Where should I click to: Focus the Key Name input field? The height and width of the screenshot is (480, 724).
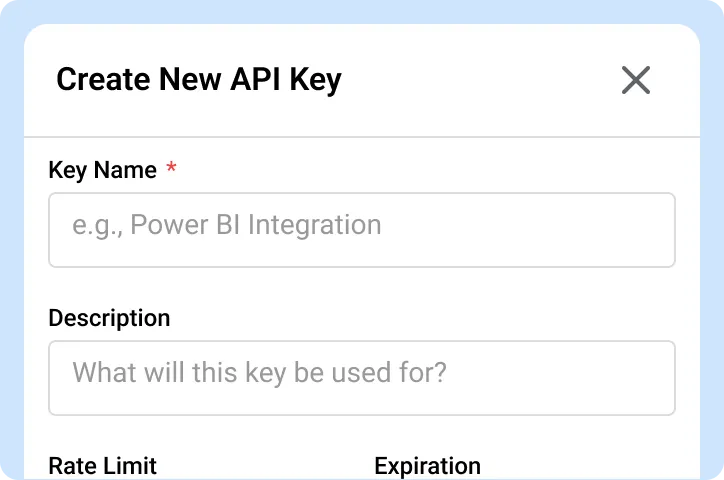[x=361, y=230]
